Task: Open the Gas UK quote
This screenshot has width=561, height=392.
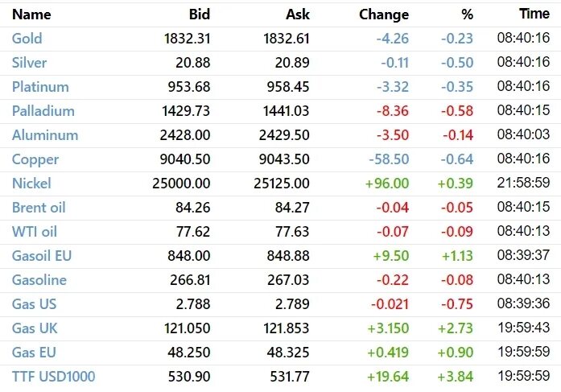Action: 35,328
